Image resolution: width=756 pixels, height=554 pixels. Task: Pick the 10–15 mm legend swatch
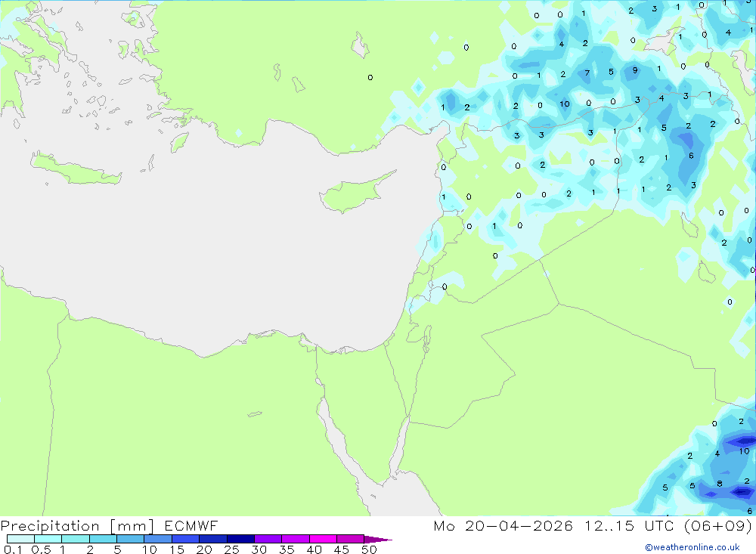click(x=158, y=539)
